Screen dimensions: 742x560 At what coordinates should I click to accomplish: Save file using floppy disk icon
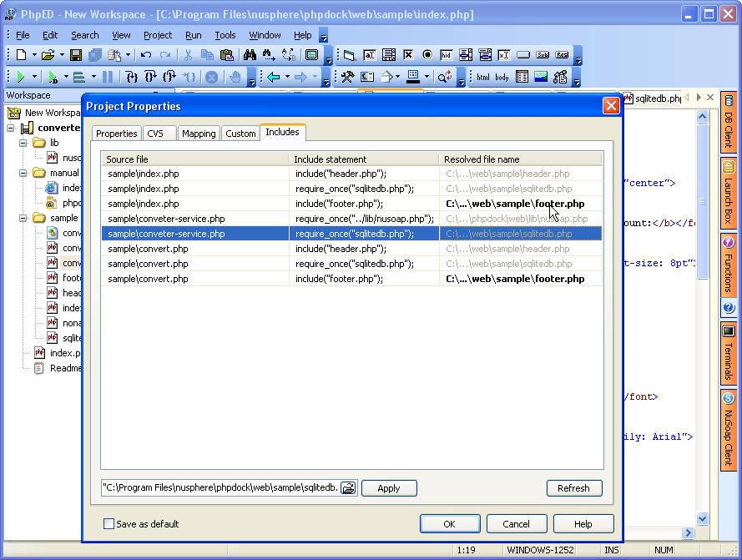76,55
